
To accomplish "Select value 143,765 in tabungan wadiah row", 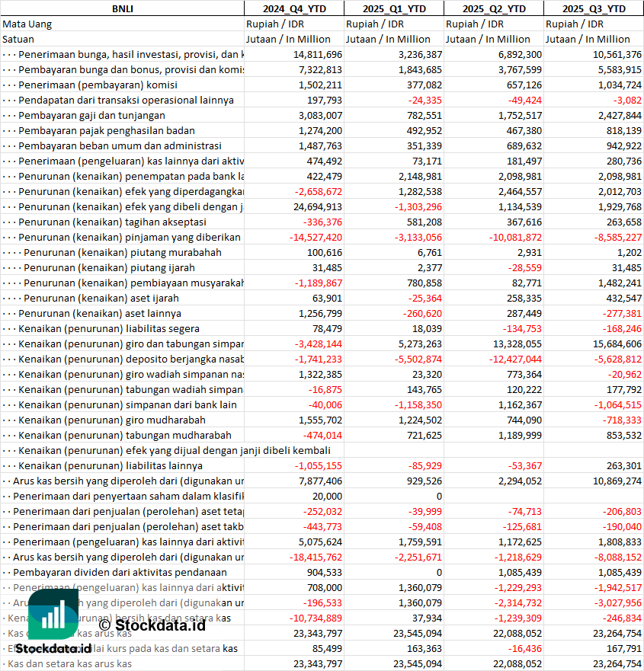I will pos(425,390).
